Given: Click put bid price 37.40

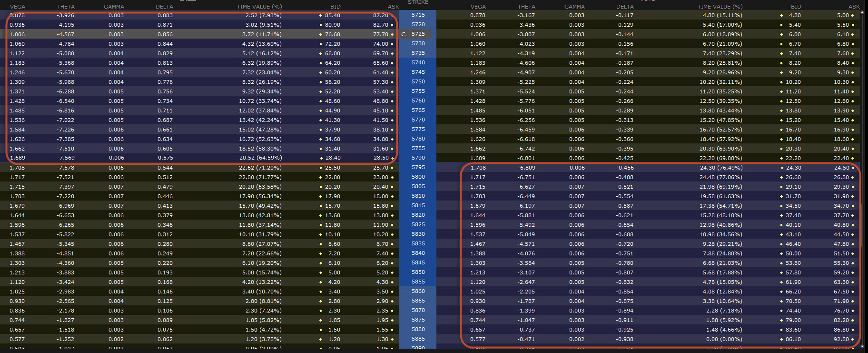Looking at the screenshot, I should [793, 215].
